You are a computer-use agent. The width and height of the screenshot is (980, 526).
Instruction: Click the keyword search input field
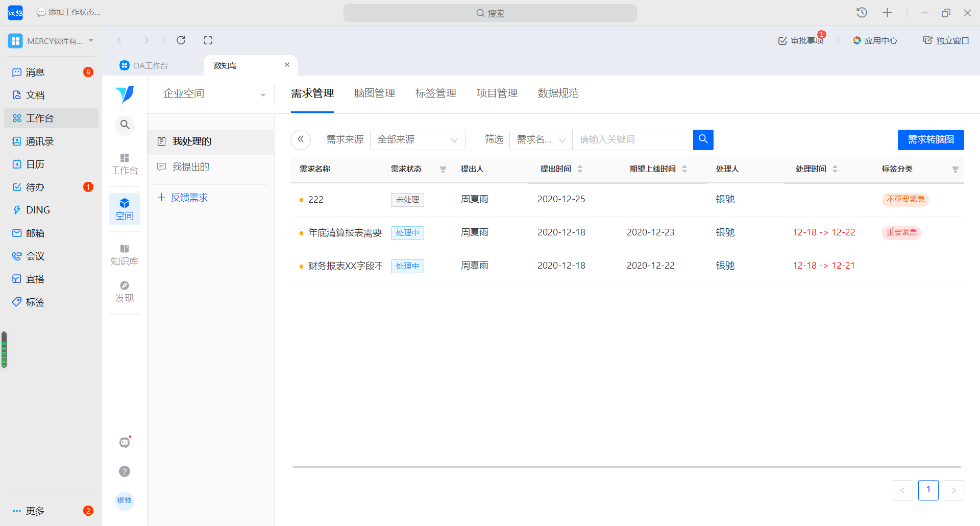point(632,139)
